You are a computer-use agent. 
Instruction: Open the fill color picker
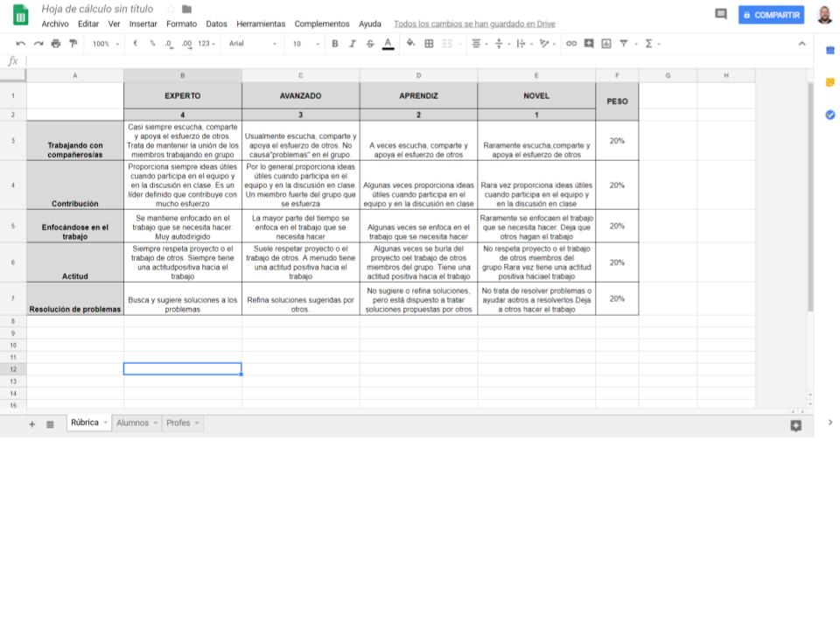click(x=410, y=44)
